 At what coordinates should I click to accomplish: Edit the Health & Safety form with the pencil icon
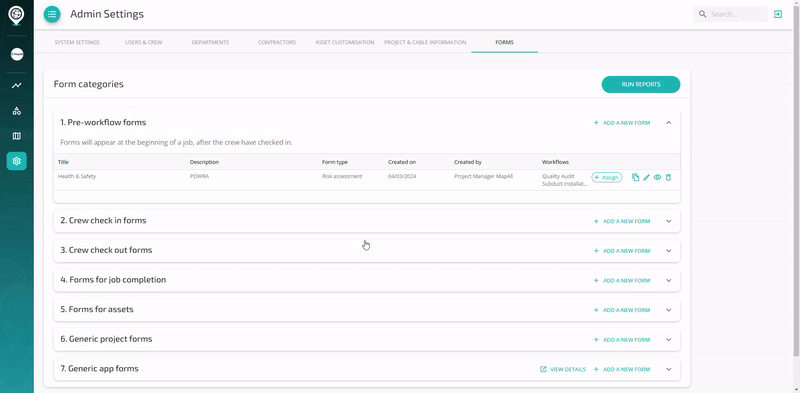coord(646,178)
